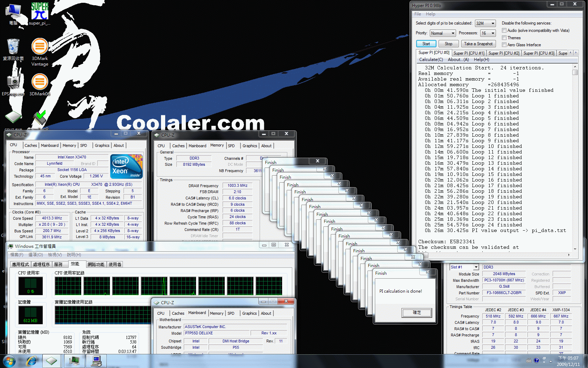Click the Checksum: E5B23341 line
Image resolution: width=588 pixels, height=368 pixels.
coord(447,241)
